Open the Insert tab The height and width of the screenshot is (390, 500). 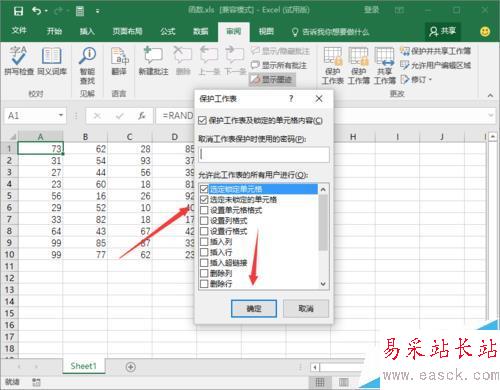pos(87,31)
